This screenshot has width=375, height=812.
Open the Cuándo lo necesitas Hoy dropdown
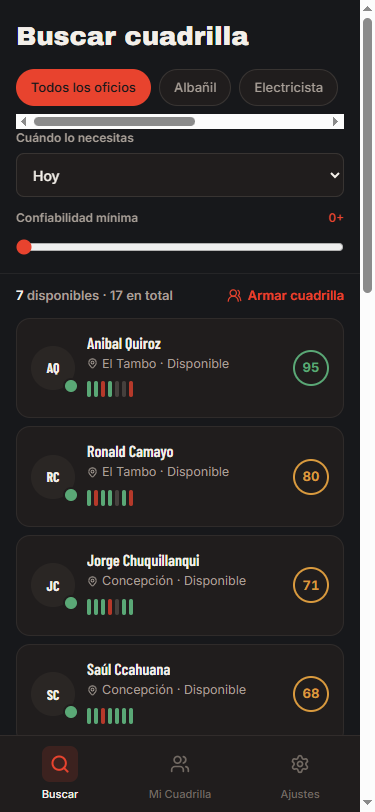pyautogui.click(x=180, y=175)
